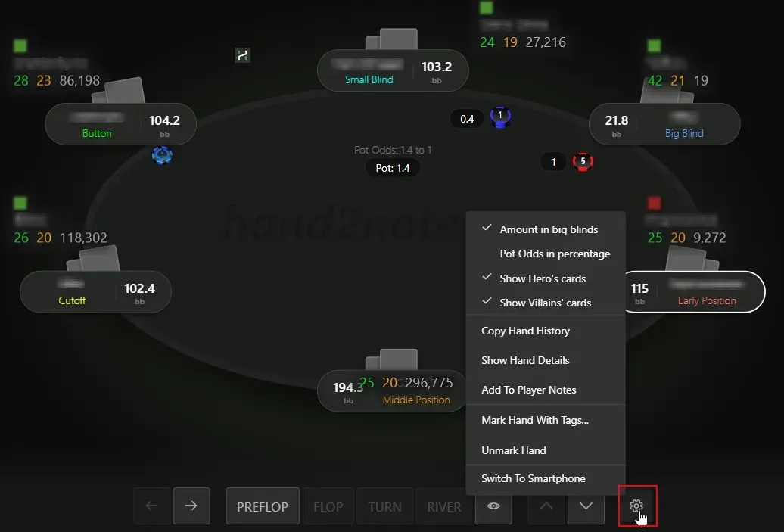
Task: Uncheck Show Villains' cards
Action: click(546, 303)
